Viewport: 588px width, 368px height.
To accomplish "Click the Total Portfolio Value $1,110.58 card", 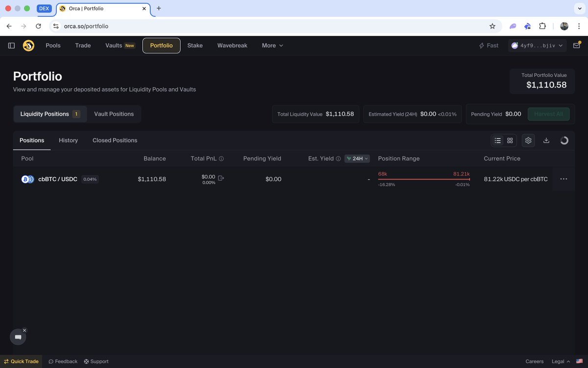I will [x=542, y=81].
